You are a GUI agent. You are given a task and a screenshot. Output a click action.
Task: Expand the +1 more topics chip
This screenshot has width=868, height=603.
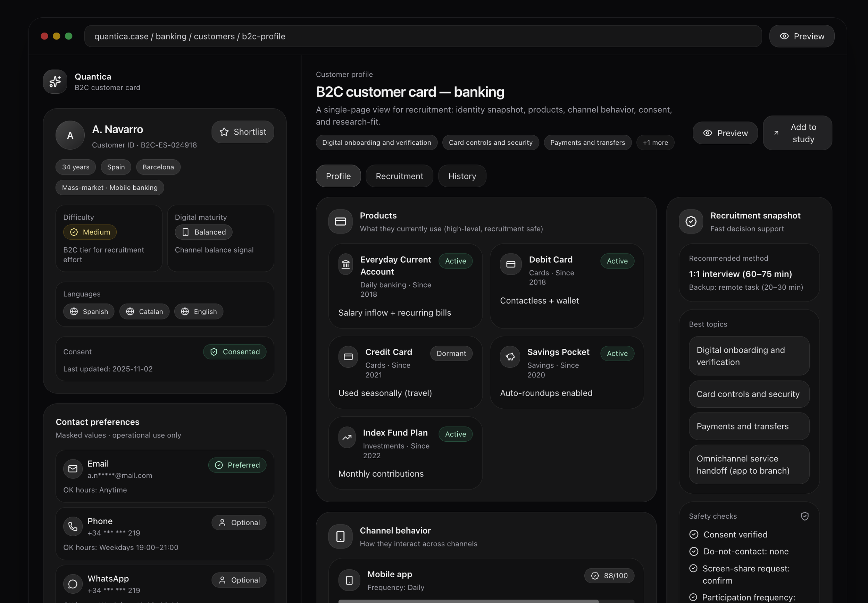point(655,143)
